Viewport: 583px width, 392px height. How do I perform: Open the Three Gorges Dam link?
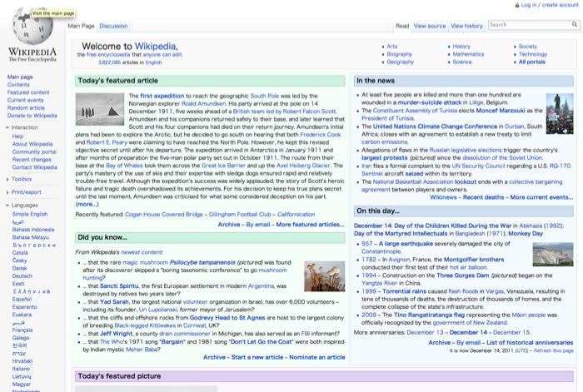click(462, 275)
